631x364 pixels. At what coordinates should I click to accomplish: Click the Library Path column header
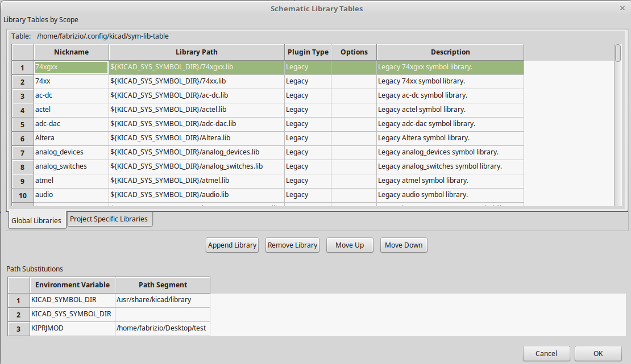click(196, 52)
